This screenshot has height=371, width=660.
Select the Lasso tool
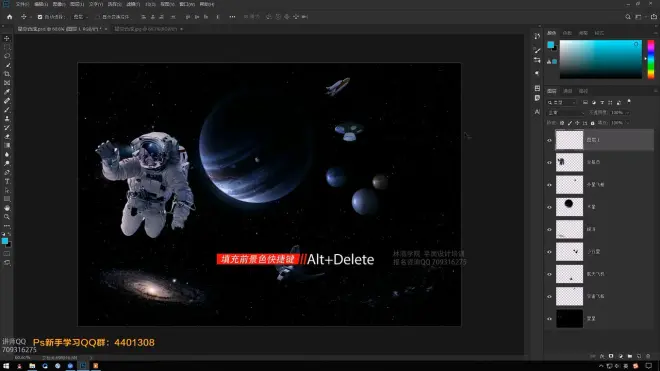7,56
